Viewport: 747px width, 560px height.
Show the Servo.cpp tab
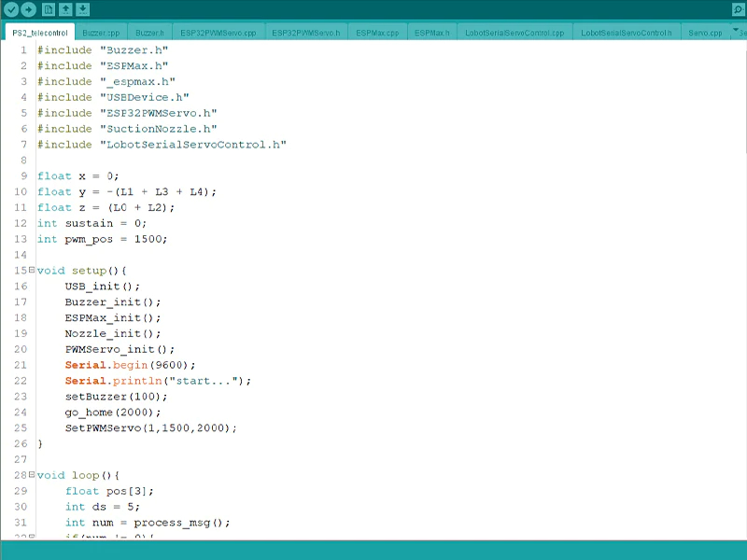click(705, 33)
